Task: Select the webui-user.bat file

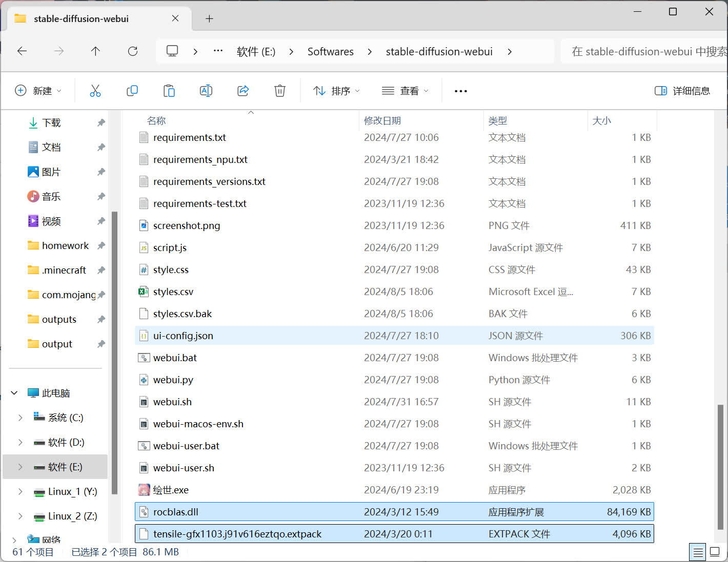Action: click(x=186, y=446)
